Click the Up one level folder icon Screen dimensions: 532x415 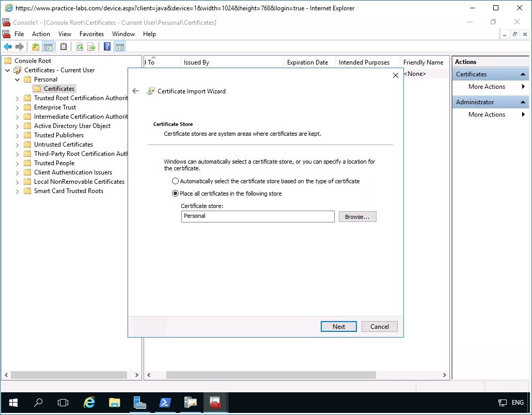(35, 47)
